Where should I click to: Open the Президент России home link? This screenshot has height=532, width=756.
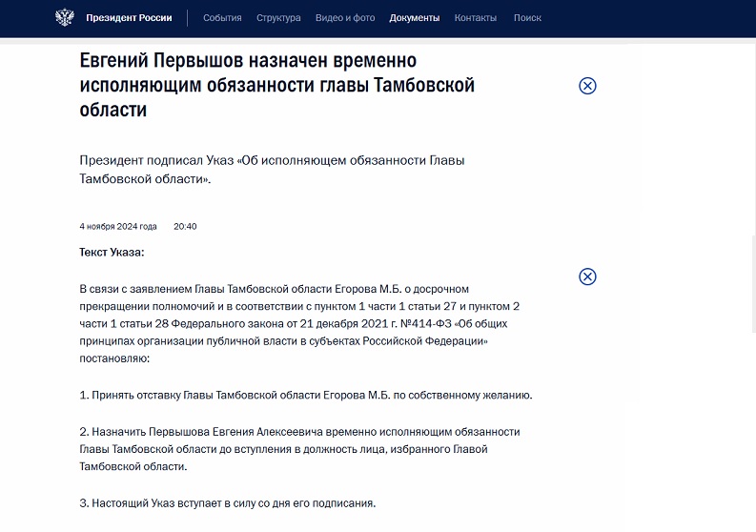(x=129, y=18)
